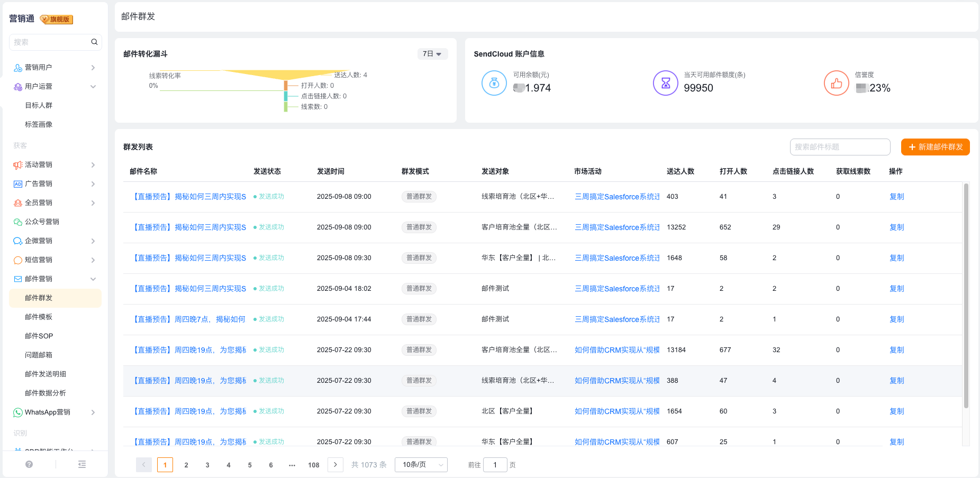Collapse sidebar using the menu fold icon
The height and width of the screenshot is (478, 980).
[82, 464]
